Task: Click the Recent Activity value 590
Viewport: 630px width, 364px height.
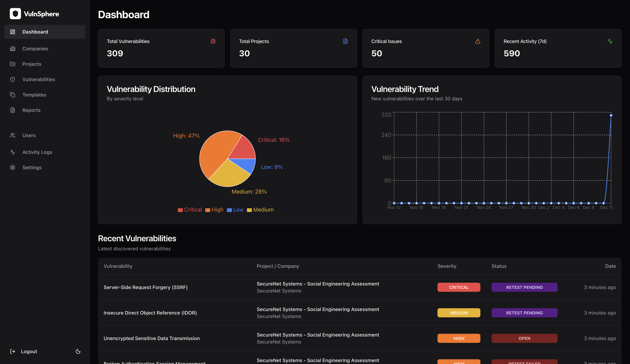Action: (512, 53)
